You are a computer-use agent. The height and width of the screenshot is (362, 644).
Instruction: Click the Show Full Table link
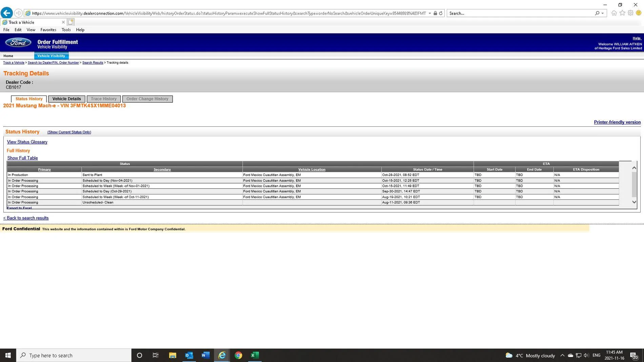coord(22,158)
